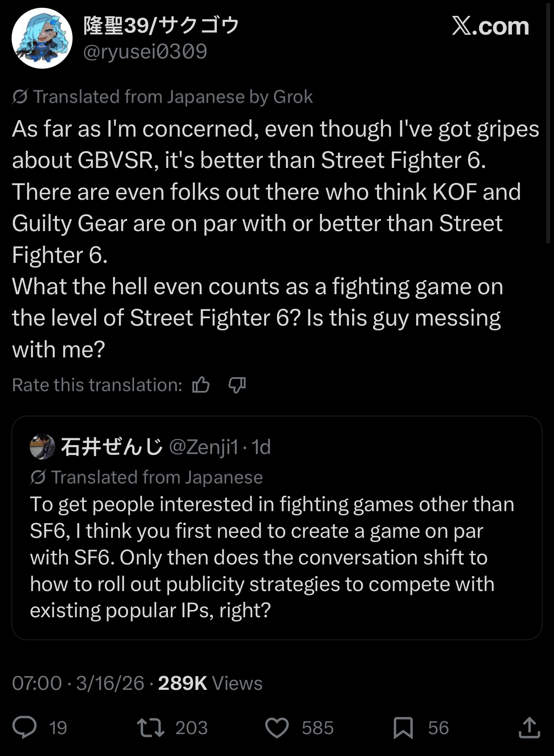Click the X.com logo
Image resolution: width=554 pixels, height=756 pixels.
point(490,27)
